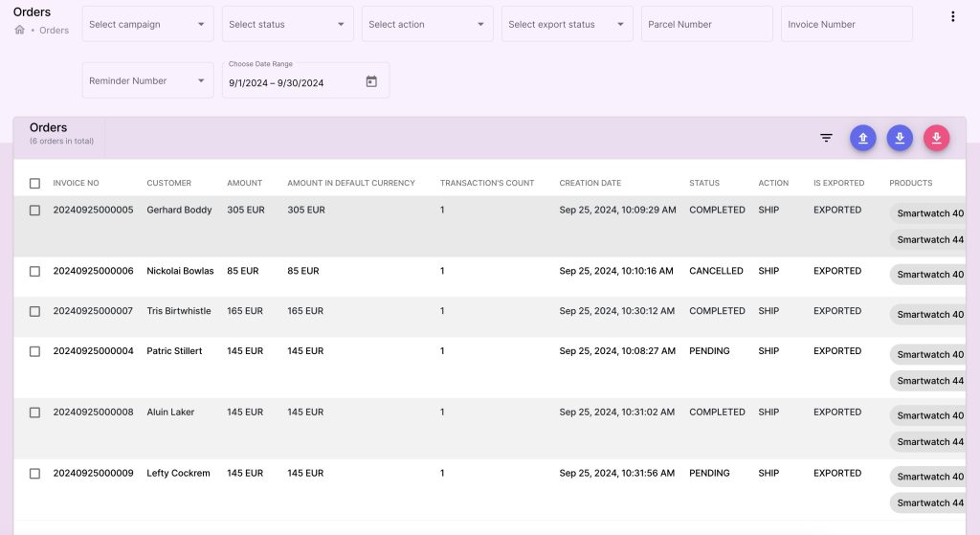
Task: Click the blue download button
Action: pyautogui.click(x=900, y=138)
